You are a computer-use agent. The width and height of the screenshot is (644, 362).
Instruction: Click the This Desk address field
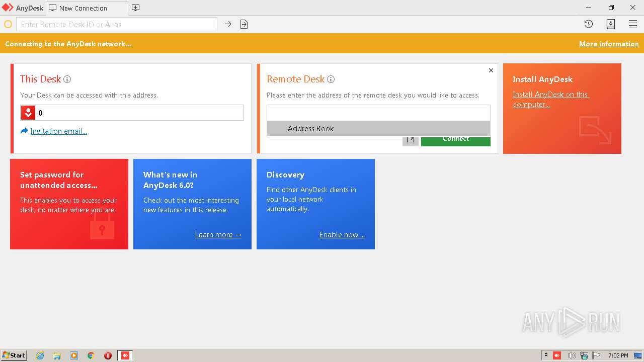[x=132, y=113]
